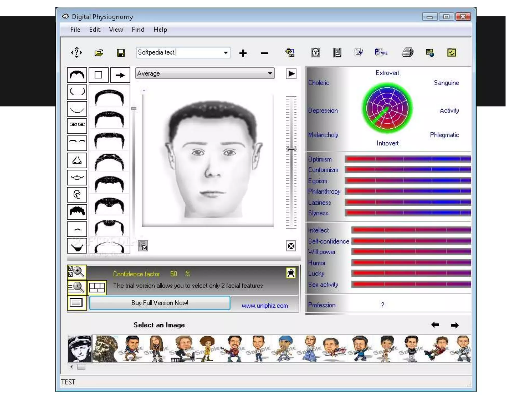Click the print icon in toolbar
This screenshot has width=532, height=399.
coord(407,52)
